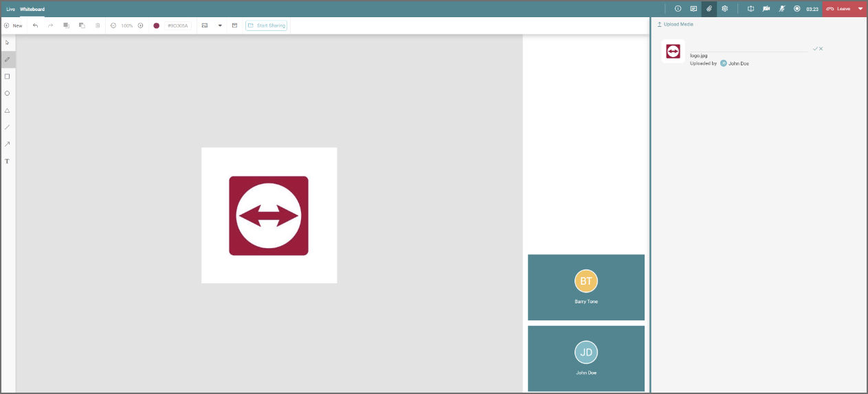Insert image using the picture icon
The image size is (868, 394).
[205, 25]
